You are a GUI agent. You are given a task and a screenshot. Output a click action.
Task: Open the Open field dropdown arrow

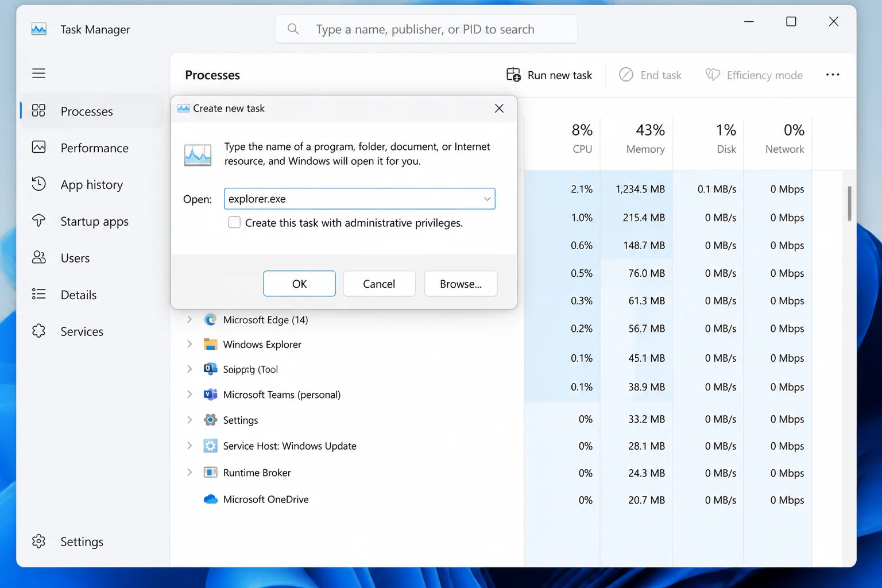click(x=487, y=199)
